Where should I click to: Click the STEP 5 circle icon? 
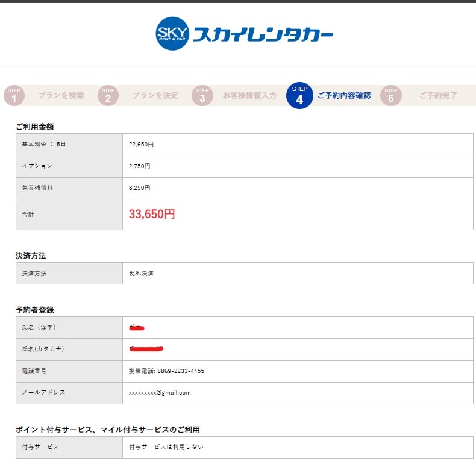pyautogui.click(x=390, y=95)
